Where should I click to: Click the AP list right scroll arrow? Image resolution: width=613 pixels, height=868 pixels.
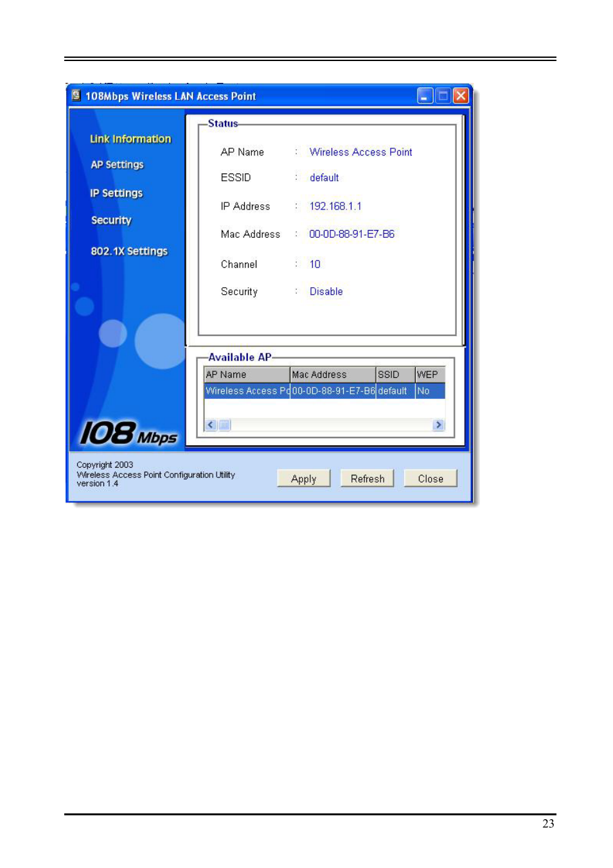coord(439,425)
